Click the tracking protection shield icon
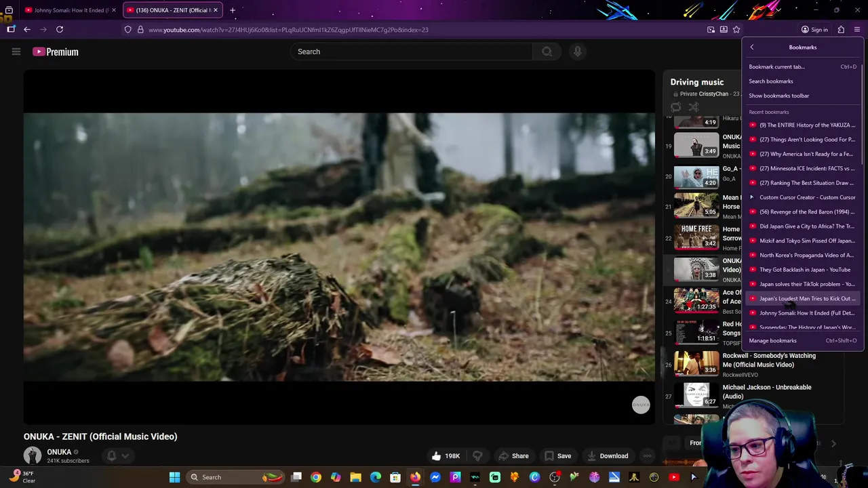The height and width of the screenshot is (488, 868). (x=127, y=30)
